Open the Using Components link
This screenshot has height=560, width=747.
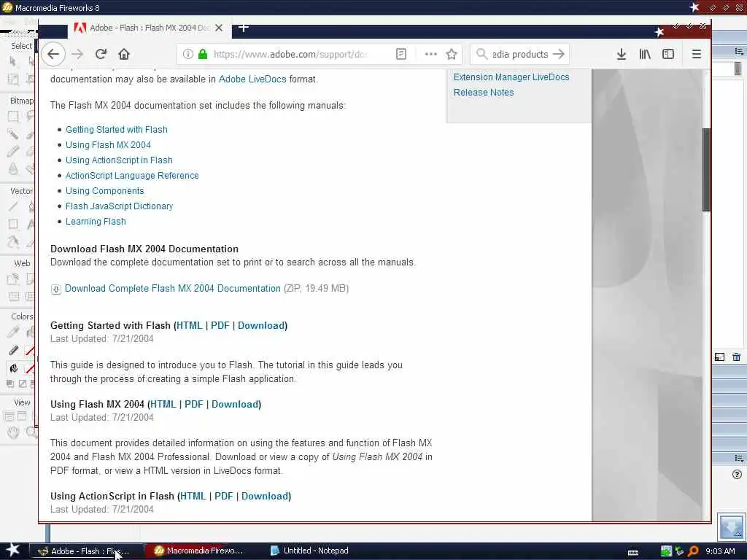pyautogui.click(x=104, y=190)
